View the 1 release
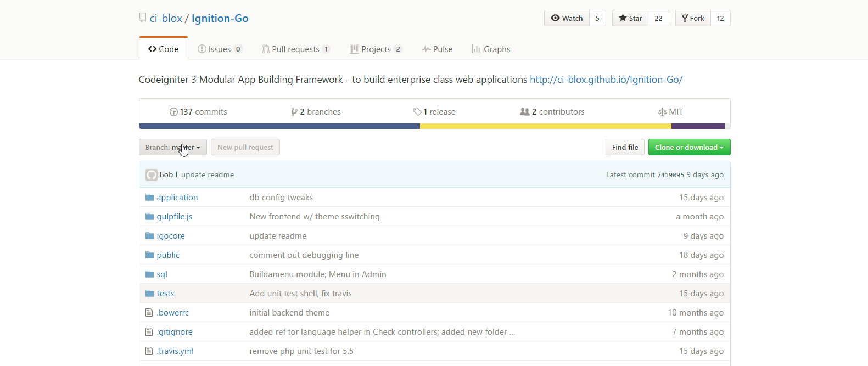The width and height of the screenshot is (868, 366). pyautogui.click(x=434, y=112)
